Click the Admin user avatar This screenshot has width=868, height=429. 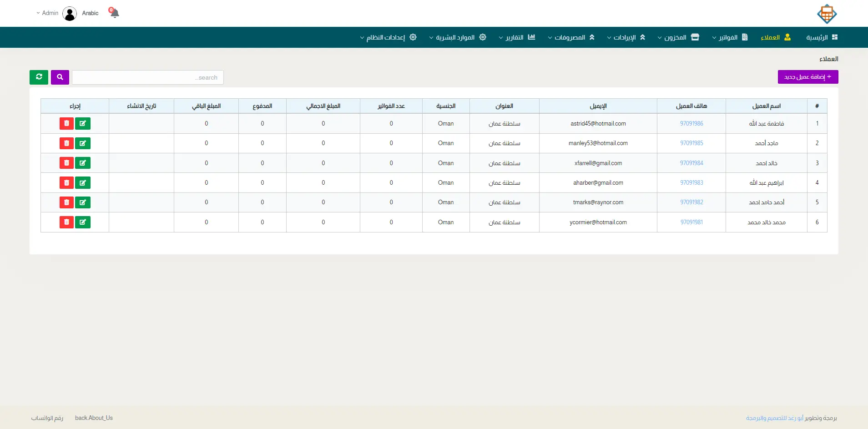click(70, 14)
